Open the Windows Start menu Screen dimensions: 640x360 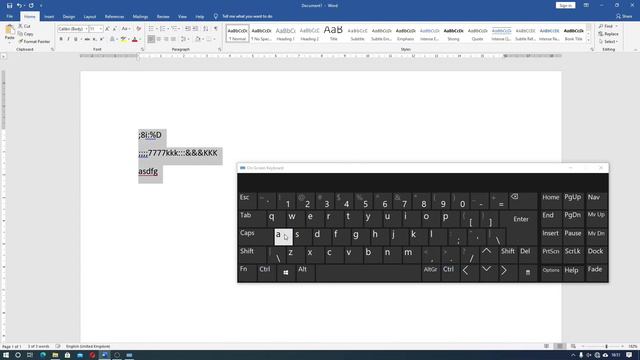(x=6, y=355)
